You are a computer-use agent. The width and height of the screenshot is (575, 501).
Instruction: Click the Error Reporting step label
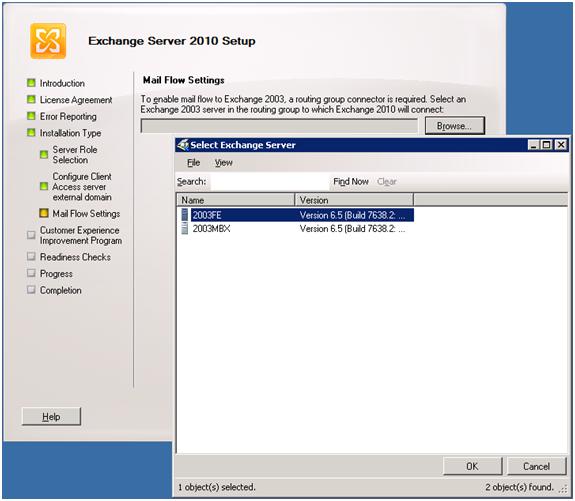68,116
